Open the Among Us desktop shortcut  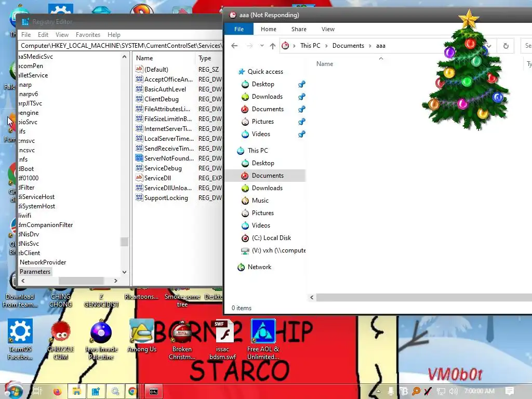(142, 336)
